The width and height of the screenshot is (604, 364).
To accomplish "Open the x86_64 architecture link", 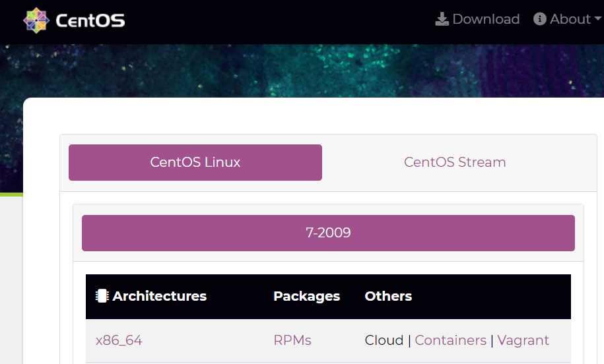I will point(119,340).
